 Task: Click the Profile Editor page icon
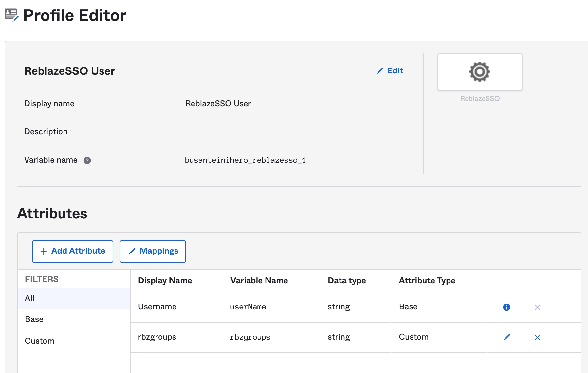pos(11,15)
